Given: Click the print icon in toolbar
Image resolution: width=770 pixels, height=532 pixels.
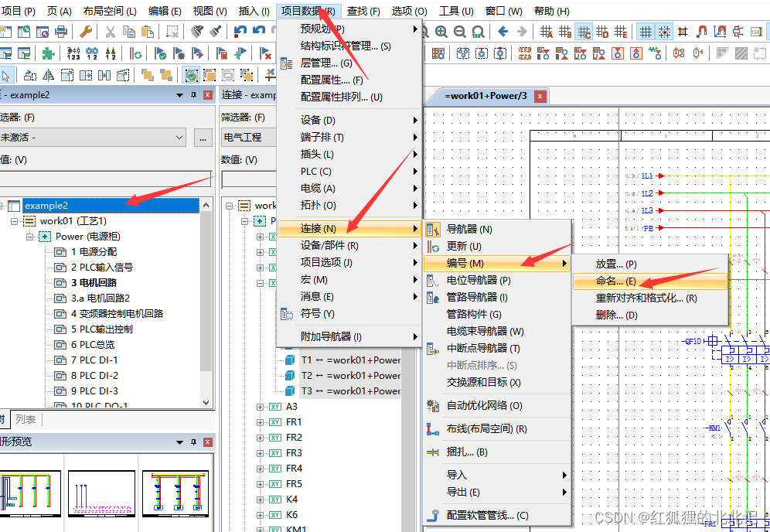Looking at the screenshot, I should pyautogui.click(x=62, y=32).
